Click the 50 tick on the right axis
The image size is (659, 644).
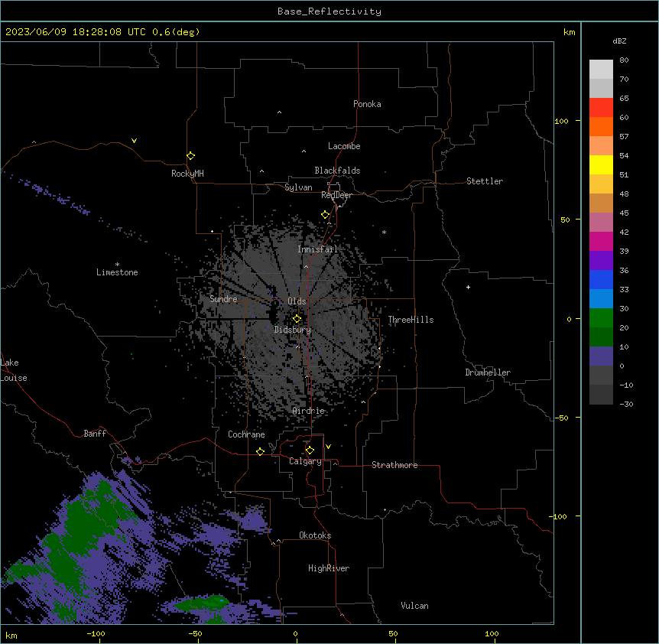pyautogui.click(x=565, y=220)
